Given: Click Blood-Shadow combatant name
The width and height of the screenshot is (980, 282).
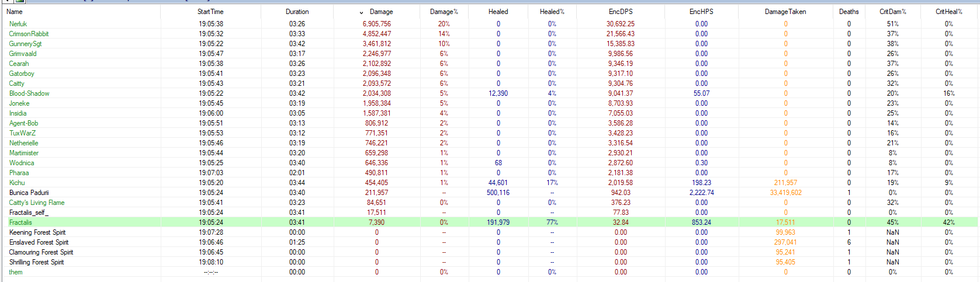Looking at the screenshot, I should click(x=29, y=93).
